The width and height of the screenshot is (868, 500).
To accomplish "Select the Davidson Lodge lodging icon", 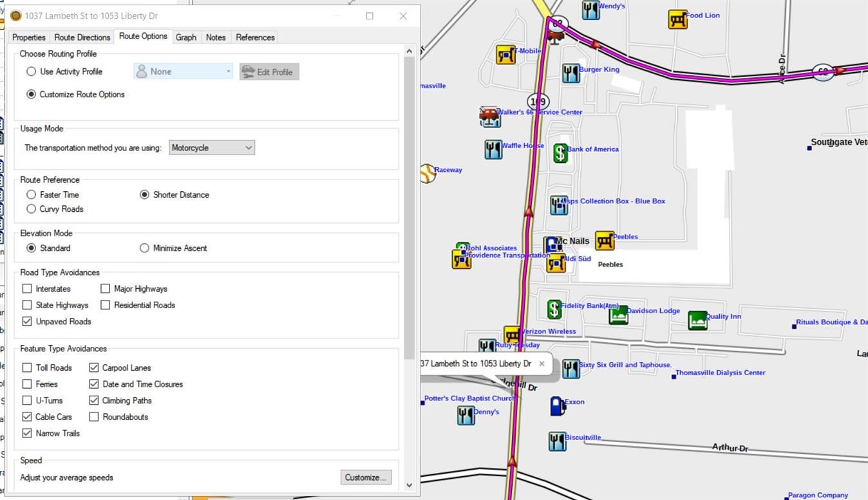I will (x=618, y=315).
